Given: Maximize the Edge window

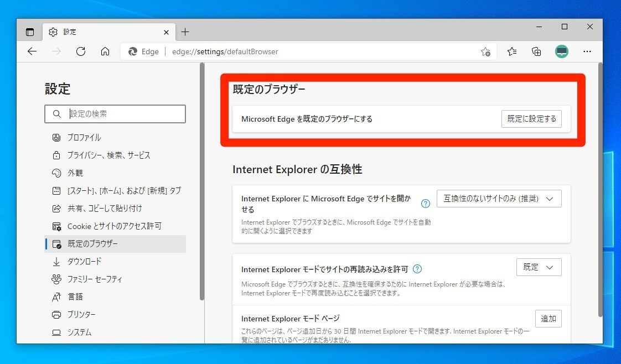Looking at the screenshot, I should pos(565,27).
